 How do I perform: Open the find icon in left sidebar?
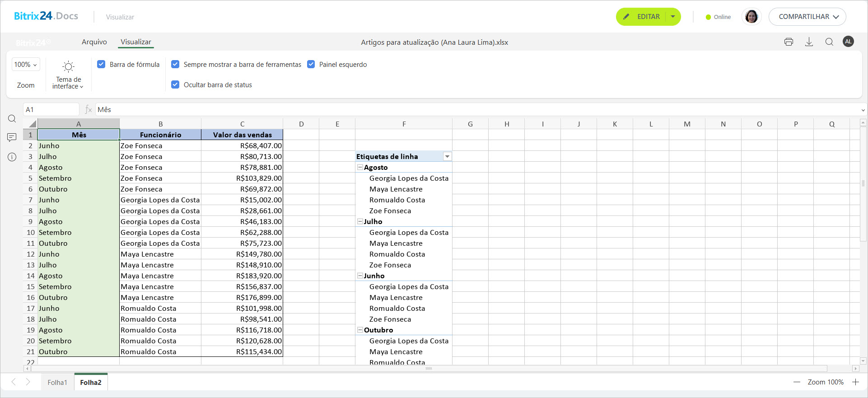(x=12, y=119)
